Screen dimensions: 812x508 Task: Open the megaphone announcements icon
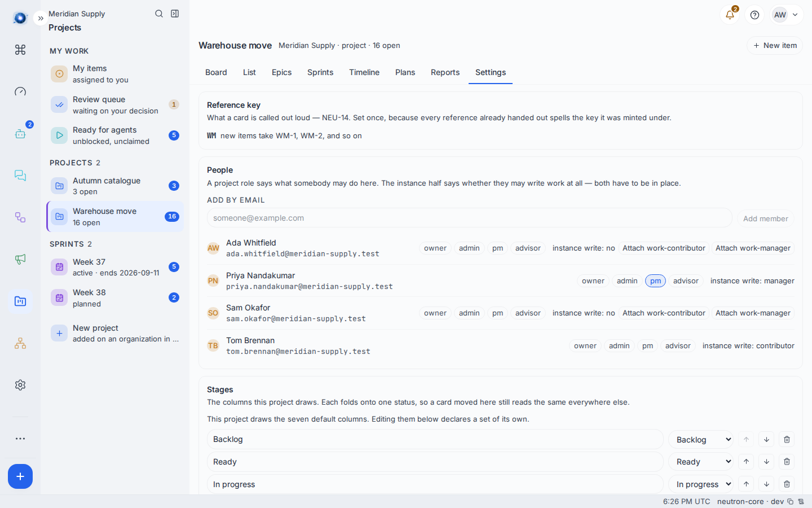tap(20, 259)
